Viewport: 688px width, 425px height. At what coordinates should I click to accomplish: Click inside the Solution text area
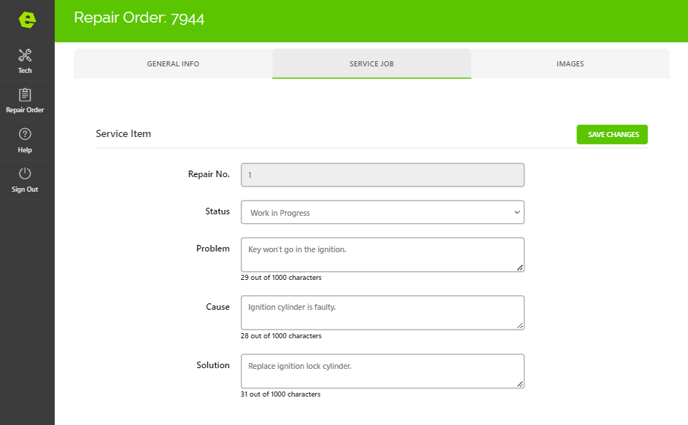pos(383,371)
